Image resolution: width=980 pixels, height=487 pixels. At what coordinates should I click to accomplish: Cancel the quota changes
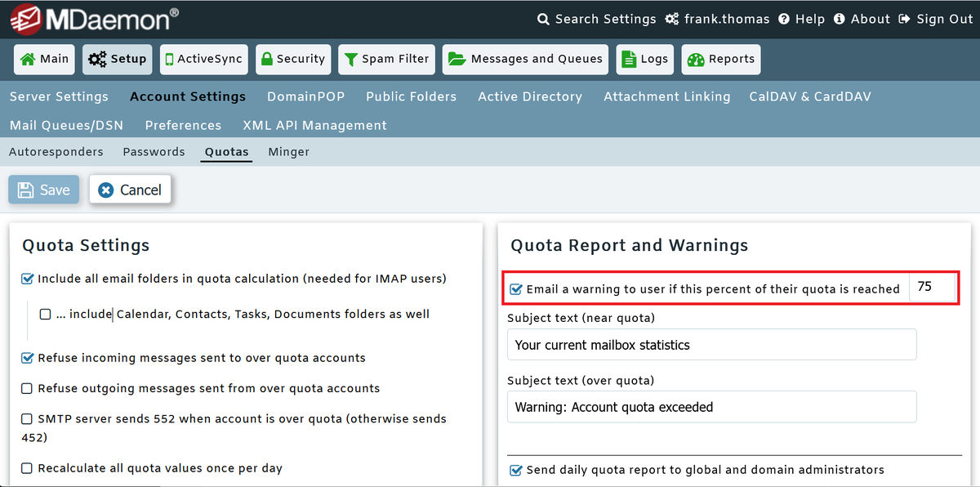pos(131,190)
